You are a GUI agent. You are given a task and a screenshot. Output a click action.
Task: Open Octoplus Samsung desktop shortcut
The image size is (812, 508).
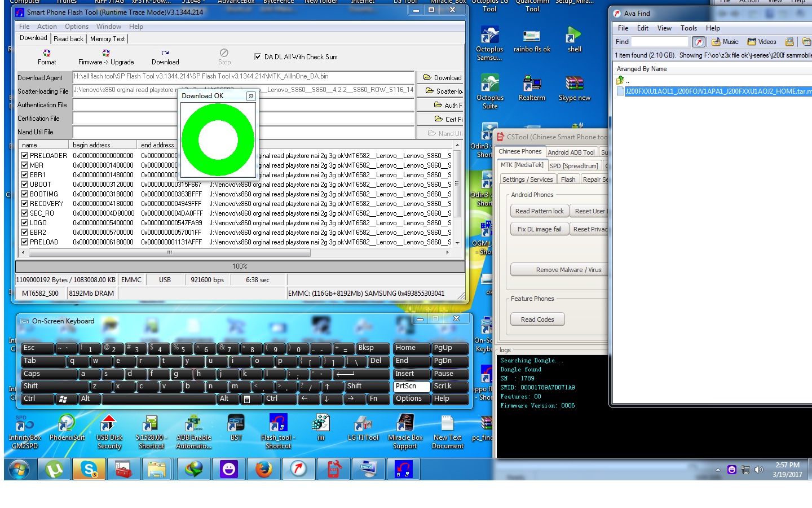[489, 43]
